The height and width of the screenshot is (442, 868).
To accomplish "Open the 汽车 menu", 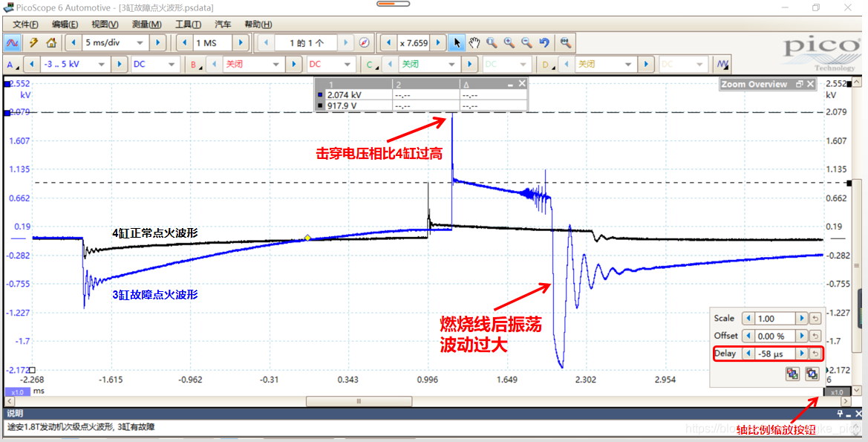I will [x=223, y=25].
